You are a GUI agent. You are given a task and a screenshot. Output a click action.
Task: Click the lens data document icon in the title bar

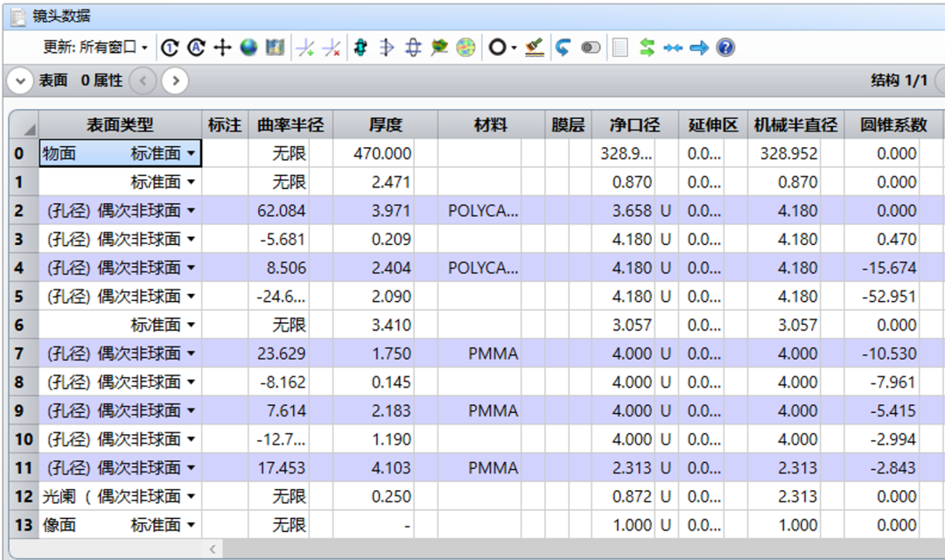click(x=18, y=17)
